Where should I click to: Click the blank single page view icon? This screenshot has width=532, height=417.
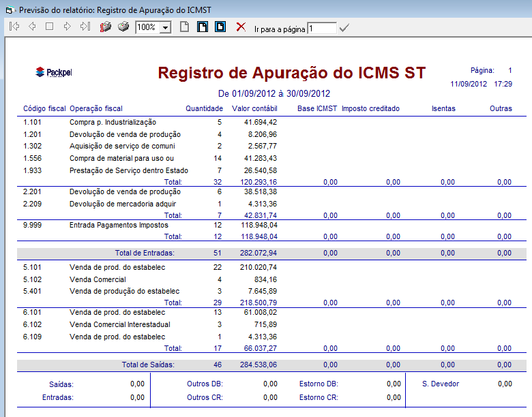pyautogui.click(x=184, y=27)
